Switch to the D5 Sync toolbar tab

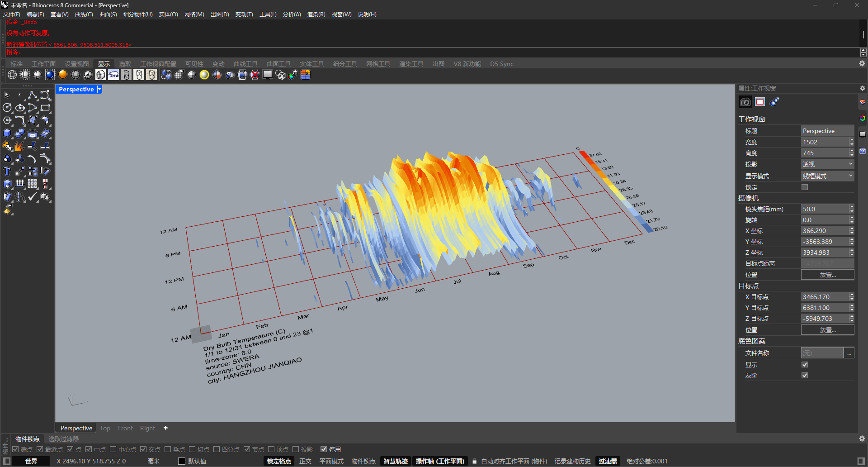[502, 64]
